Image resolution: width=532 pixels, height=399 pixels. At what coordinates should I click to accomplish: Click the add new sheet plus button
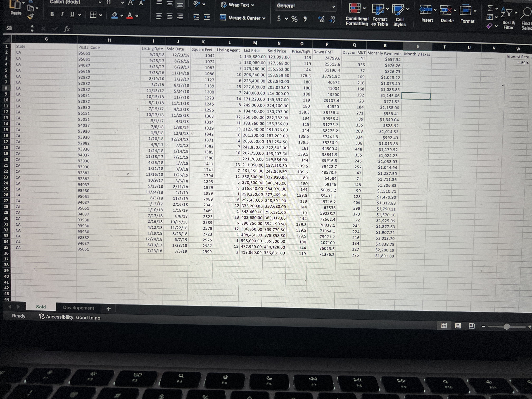point(108,309)
